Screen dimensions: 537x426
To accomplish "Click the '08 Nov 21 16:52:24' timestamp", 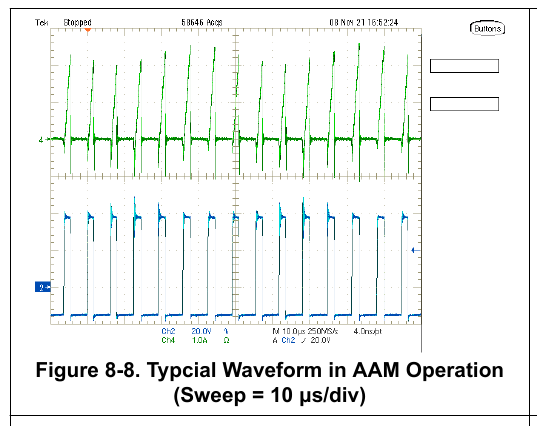I will (364, 23).
